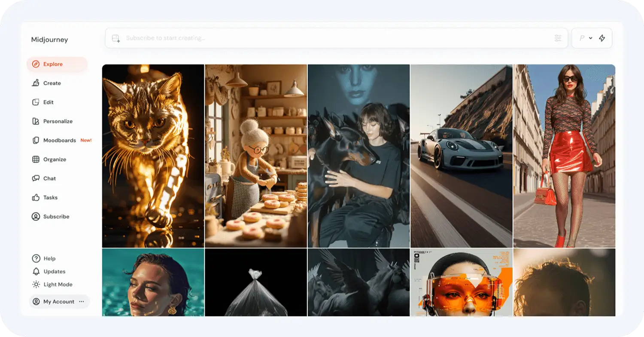
Task: Open the Edit tool icon
Action: click(x=36, y=102)
